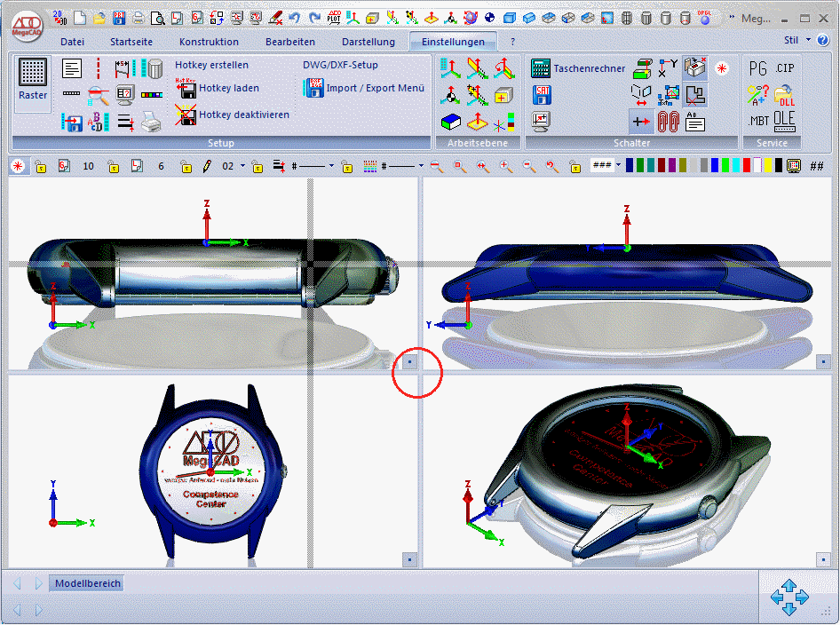Viewport: 840px width, 625px height.
Task: Toggle the lock icon next to layer 10
Action: 113,166
